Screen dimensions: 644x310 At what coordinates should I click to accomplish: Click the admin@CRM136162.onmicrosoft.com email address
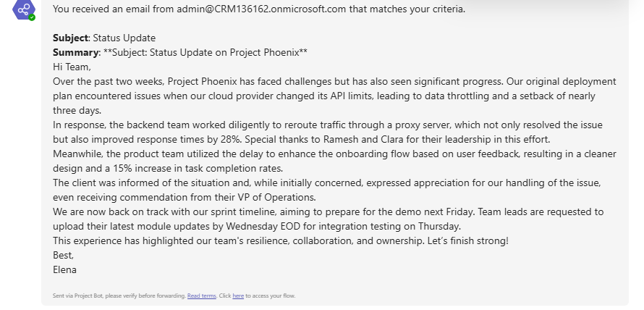pos(261,9)
